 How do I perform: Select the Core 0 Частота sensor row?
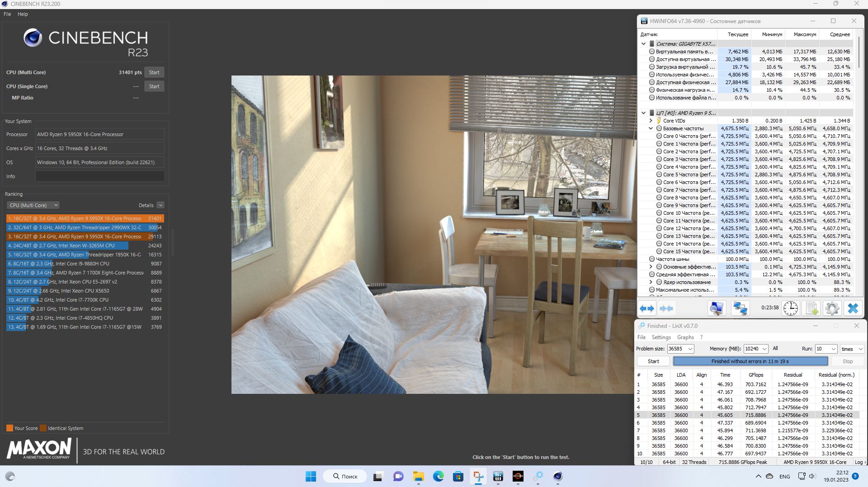click(745, 136)
